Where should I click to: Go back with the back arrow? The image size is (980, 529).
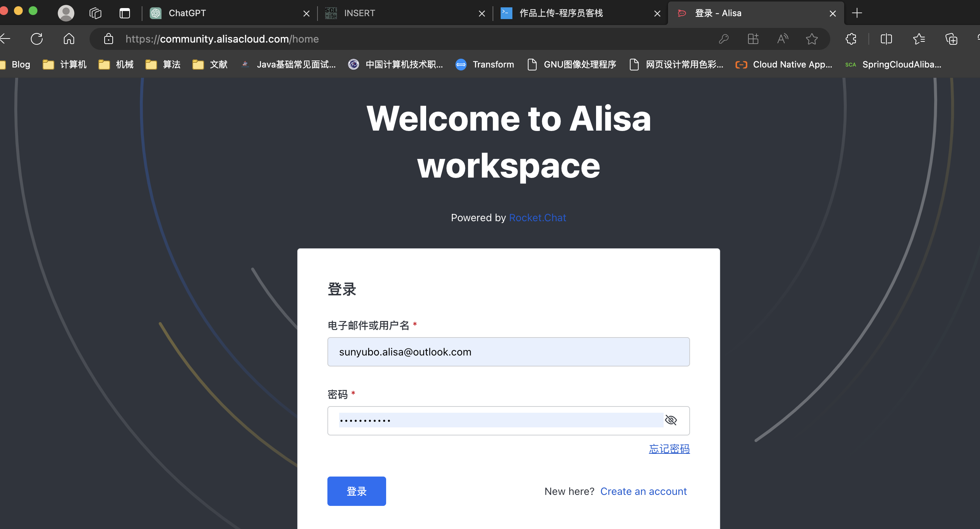(x=6, y=39)
